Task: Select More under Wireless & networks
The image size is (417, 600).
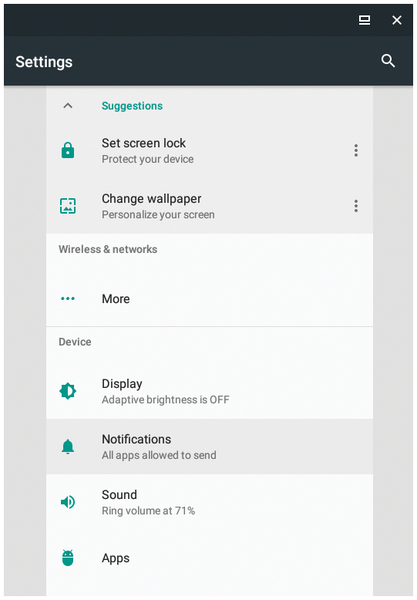Action: point(210,298)
